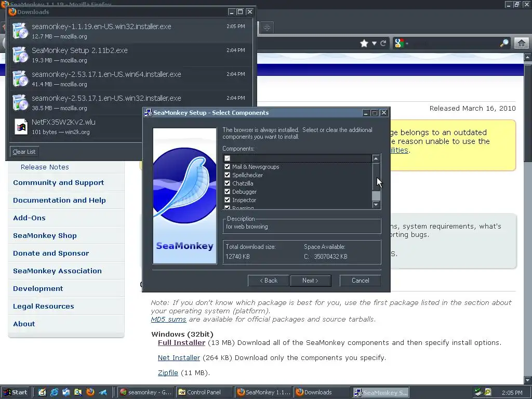This screenshot has width=532, height=399.
Task: Launch Internet Explorer from quick launch
Action: click(54, 392)
